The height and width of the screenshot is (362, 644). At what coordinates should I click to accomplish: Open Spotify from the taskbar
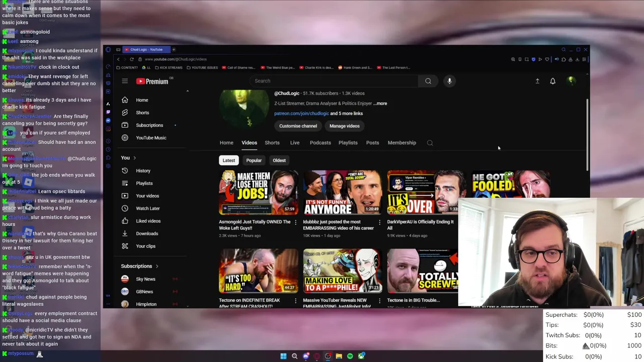350,356
